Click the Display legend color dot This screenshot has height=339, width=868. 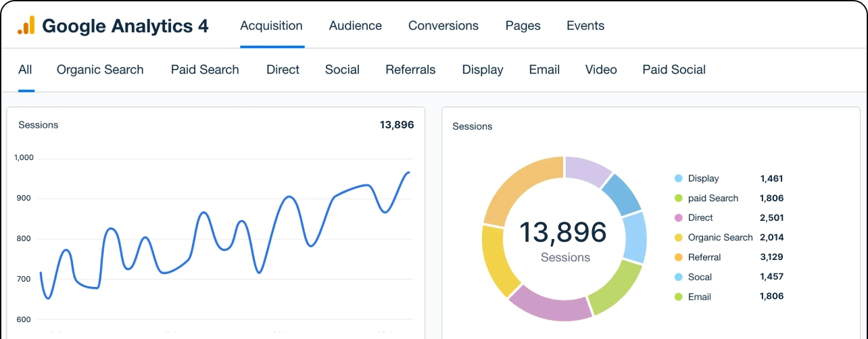(x=678, y=178)
